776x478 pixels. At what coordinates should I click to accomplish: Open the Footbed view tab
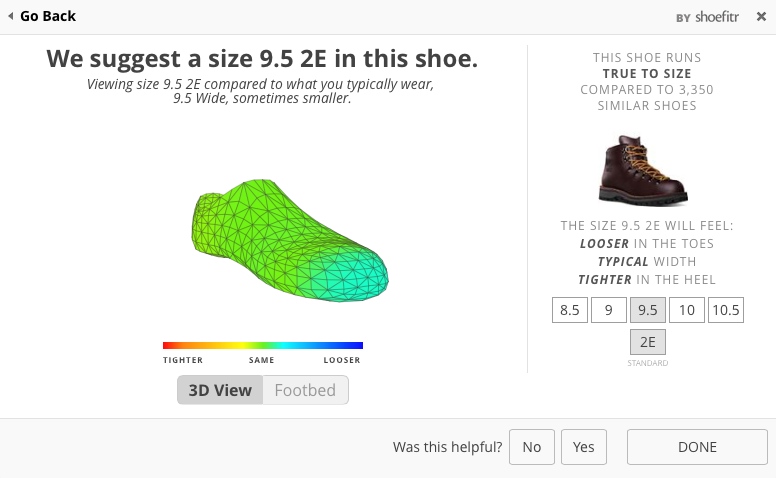[x=305, y=390]
